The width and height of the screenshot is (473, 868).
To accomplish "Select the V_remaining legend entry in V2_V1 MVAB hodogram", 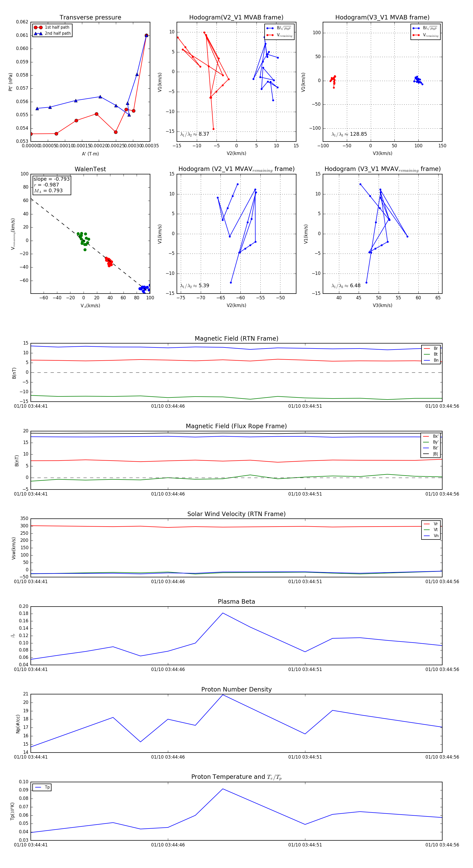I will tap(279, 35).
